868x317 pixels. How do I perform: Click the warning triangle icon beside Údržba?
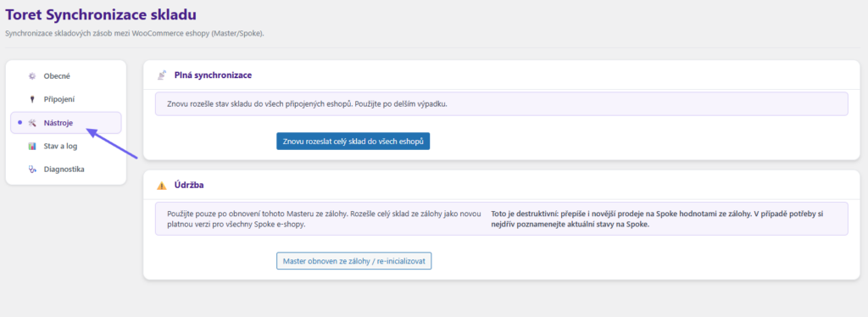pos(162,186)
